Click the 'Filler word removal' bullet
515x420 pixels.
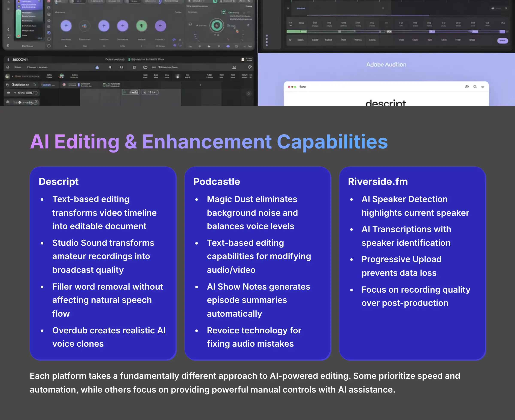point(108,300)
